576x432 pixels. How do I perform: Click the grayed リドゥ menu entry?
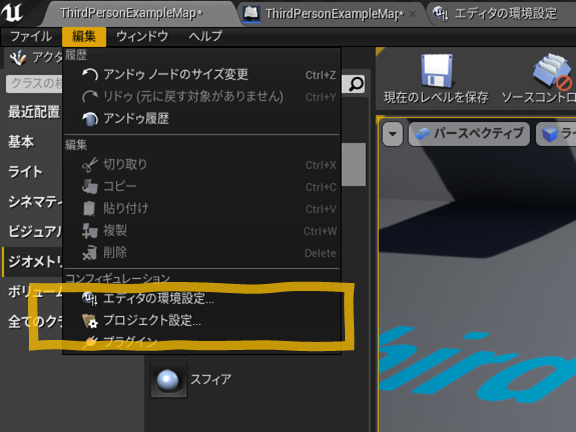point(202,97)
